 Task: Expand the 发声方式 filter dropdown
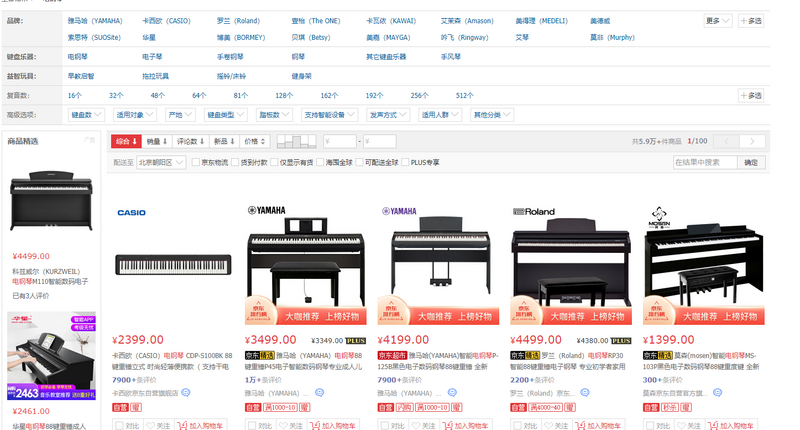tap(388, 115)
